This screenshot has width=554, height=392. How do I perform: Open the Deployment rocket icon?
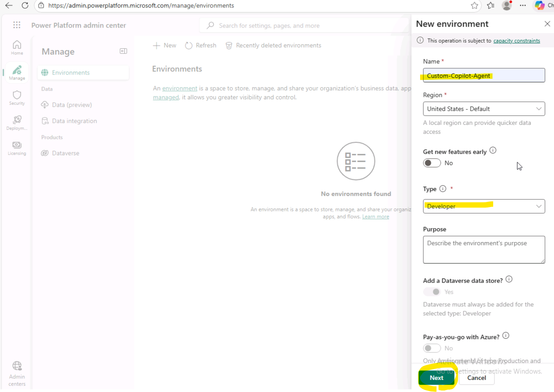[17, 123]
